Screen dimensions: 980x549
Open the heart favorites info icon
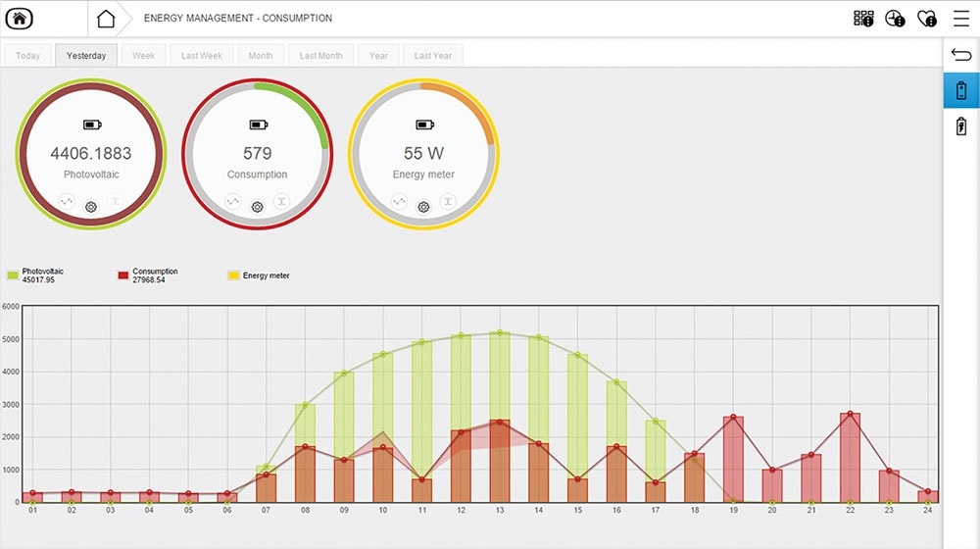click(927, 18)
